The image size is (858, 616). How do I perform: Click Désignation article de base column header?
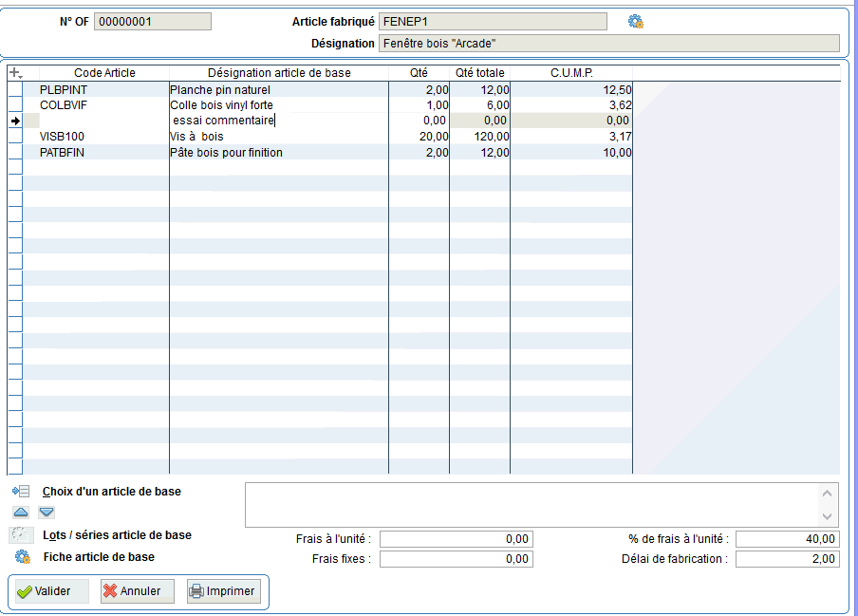click(x=279, y=73)
